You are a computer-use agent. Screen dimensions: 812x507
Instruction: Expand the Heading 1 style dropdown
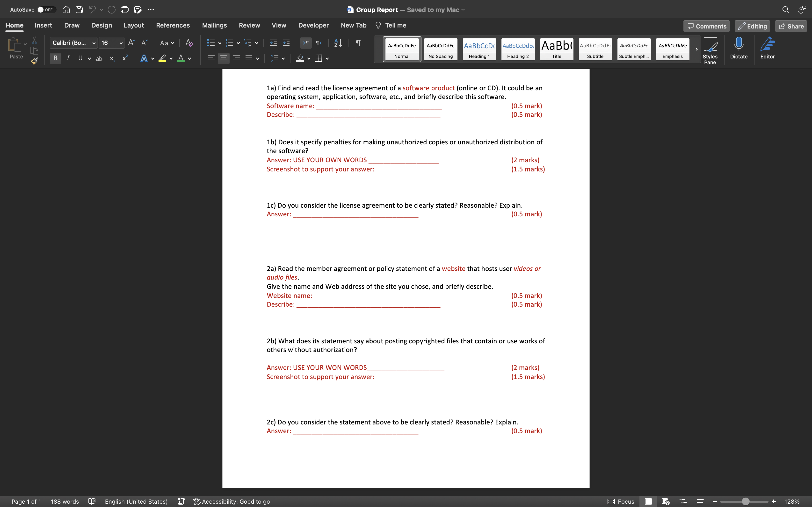pos(479,49)
